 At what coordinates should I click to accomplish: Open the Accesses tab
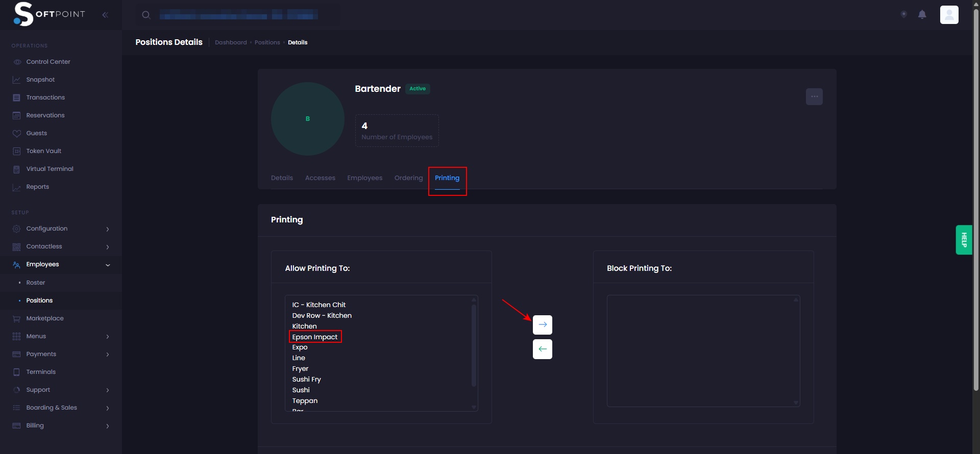click(320, 178)
